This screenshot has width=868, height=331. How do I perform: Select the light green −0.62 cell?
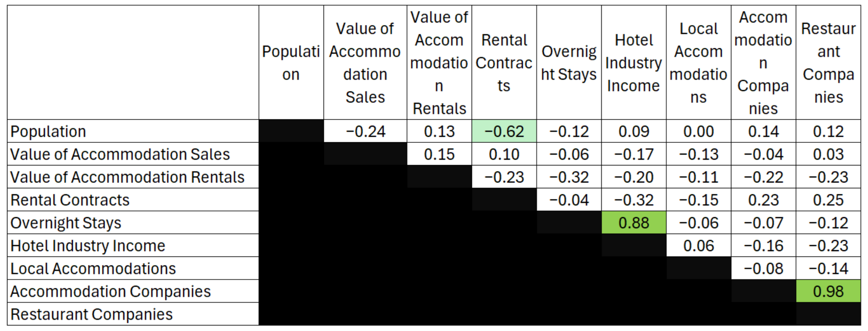click(504, 131)
